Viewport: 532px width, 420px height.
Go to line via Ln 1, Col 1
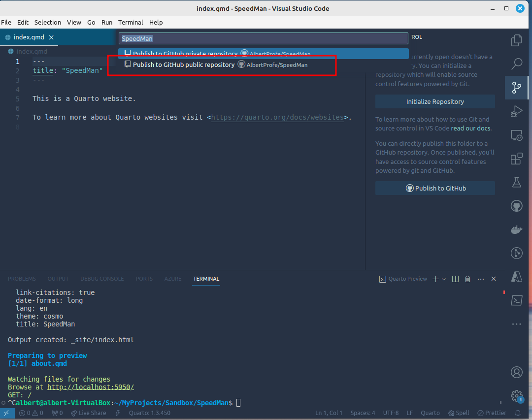click(x=329, y=413)
